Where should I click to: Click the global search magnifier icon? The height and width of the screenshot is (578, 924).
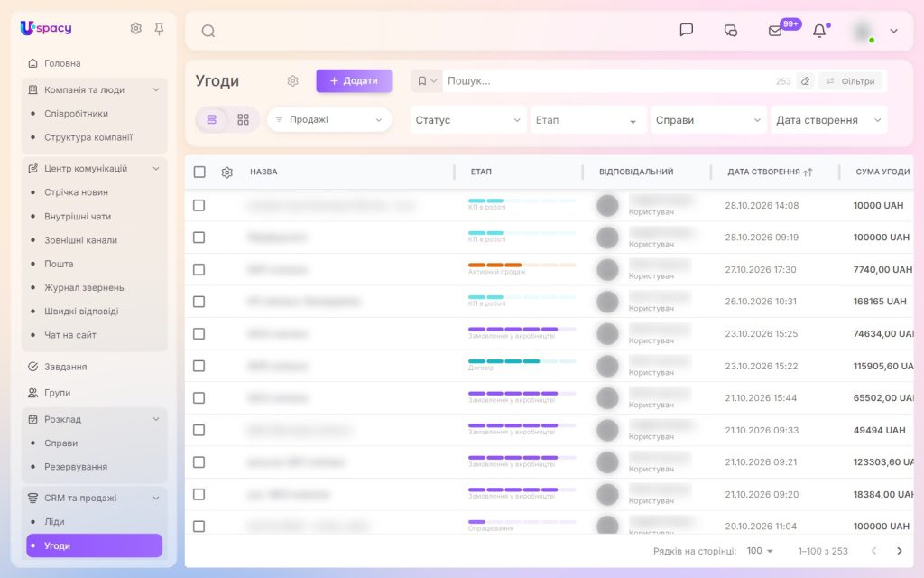coord(208,31)
